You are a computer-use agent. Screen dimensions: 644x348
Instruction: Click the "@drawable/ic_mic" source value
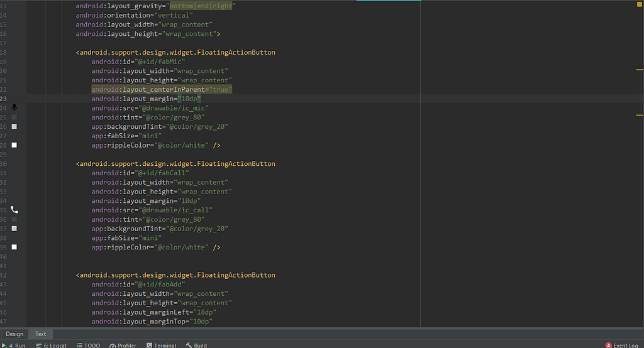174,108
